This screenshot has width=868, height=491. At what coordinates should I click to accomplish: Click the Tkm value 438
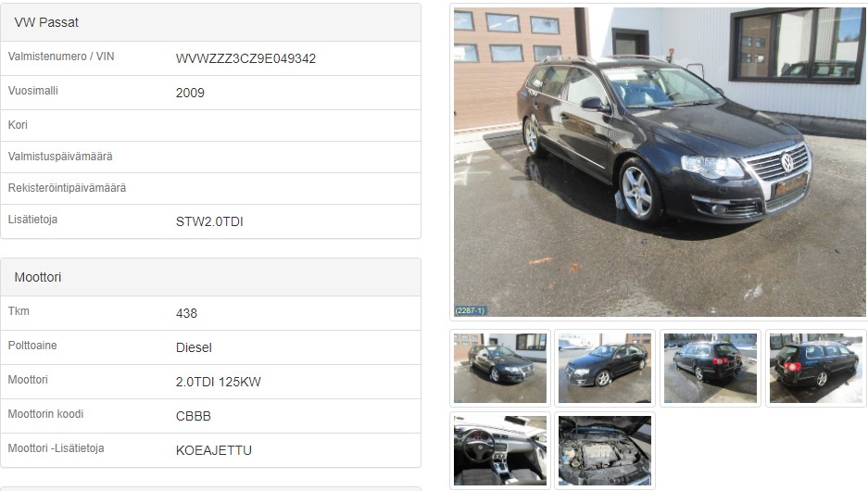[x=186, y=313]
